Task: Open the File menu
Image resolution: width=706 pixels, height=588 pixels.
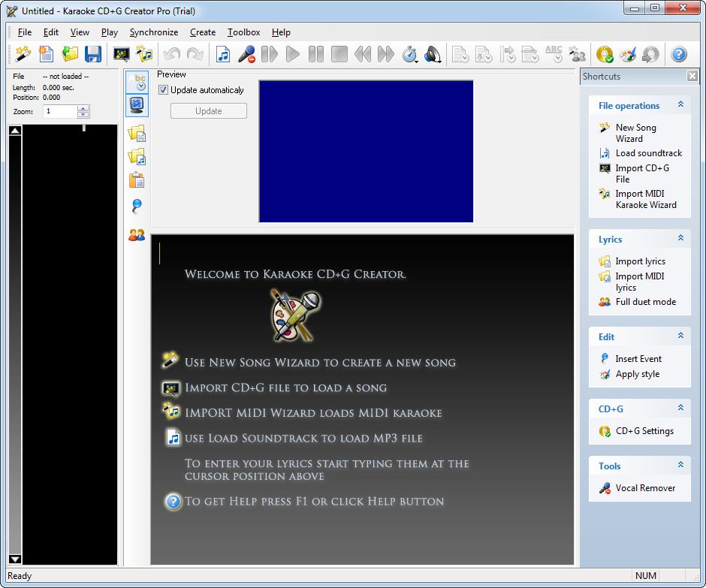Action: [25, 32]
